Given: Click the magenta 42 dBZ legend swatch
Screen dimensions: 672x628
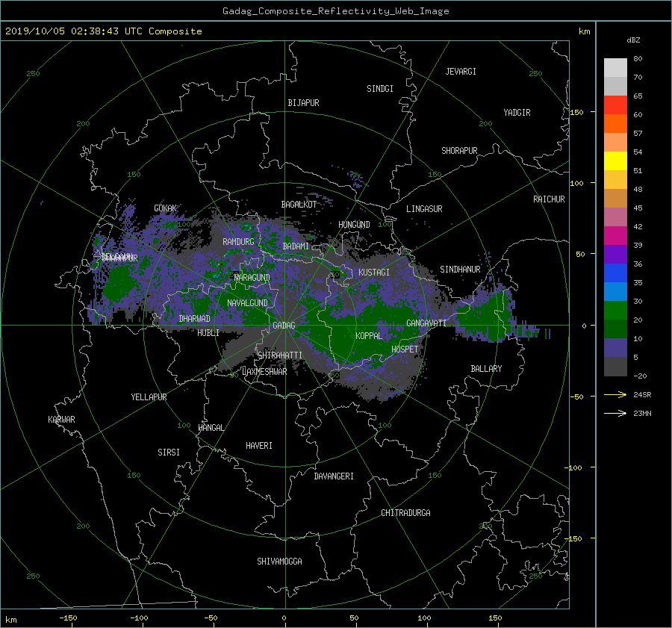Looking at the screenshot, I should 615,235.
